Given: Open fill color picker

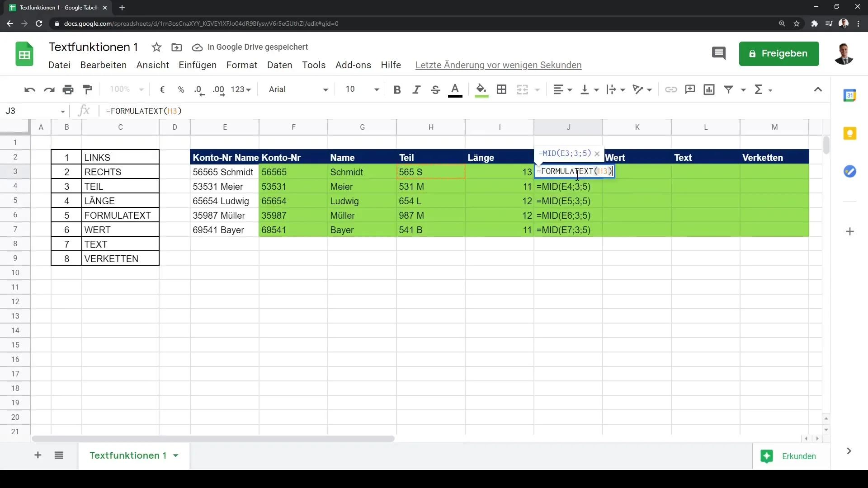Looking at the screenshot, I should coord(481,90).
